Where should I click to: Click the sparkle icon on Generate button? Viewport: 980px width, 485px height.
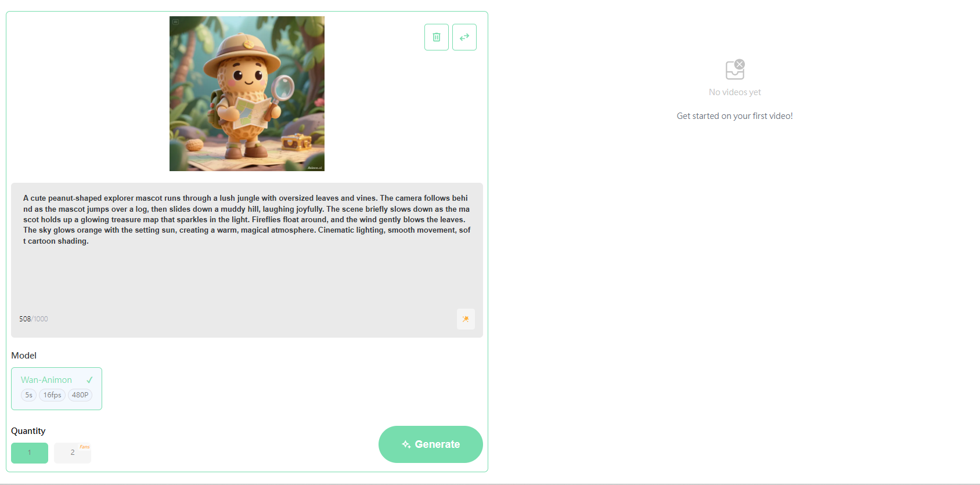406,444
